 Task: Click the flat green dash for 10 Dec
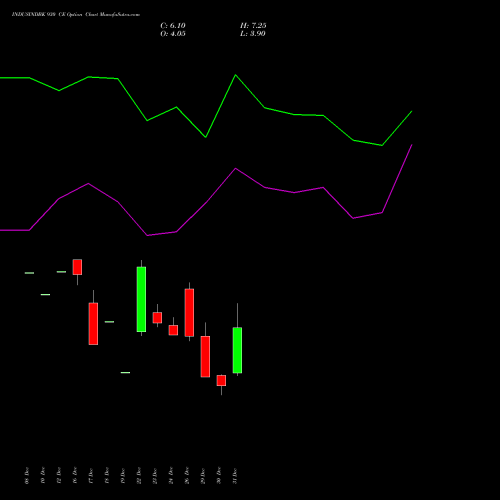(45, 294)
